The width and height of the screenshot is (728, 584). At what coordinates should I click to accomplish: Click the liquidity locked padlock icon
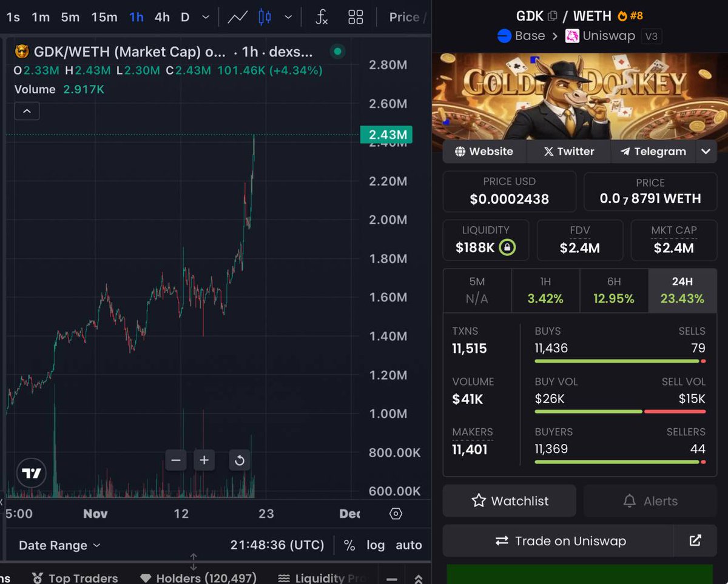[507, 247]
